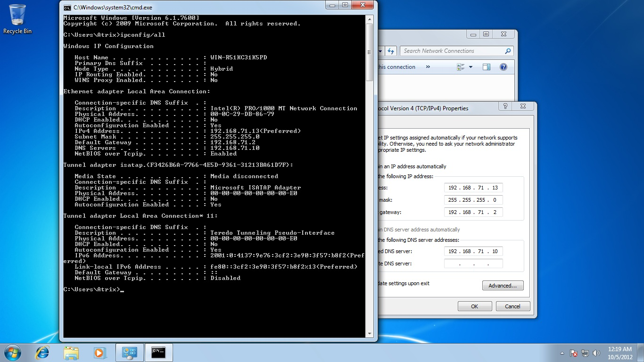Click the Refresh icon in Network Connections
This screenshot has height=362, width=644.
(x=391, y=51)
